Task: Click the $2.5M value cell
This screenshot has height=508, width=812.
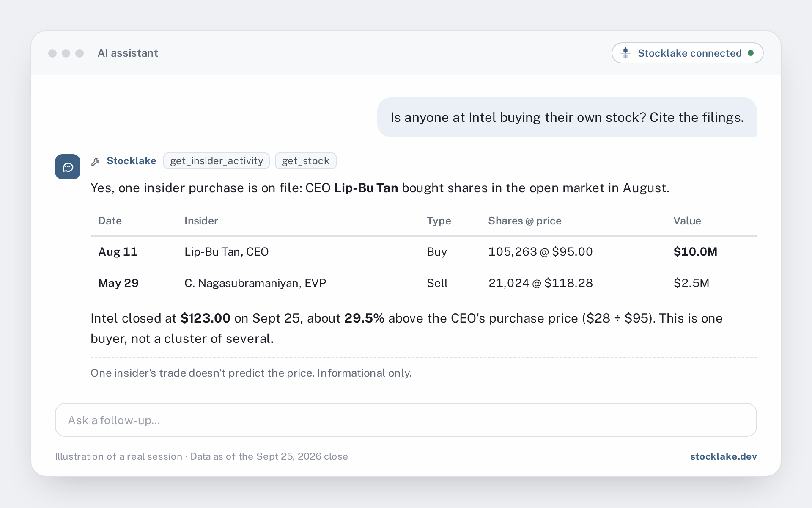Action: pyautogui.click(x=691, y=283)
